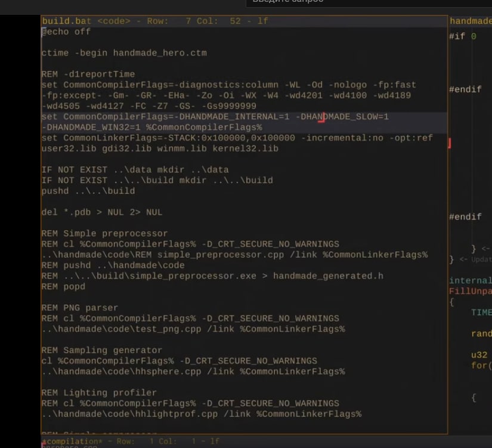Click the '-Gs9999999' flag text

tap(229, 106)
